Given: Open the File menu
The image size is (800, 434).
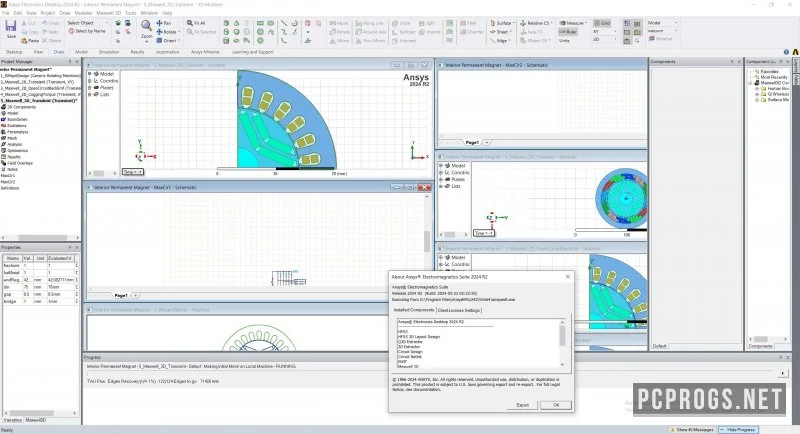Looking at the screenshot, I should coord(6,13).
